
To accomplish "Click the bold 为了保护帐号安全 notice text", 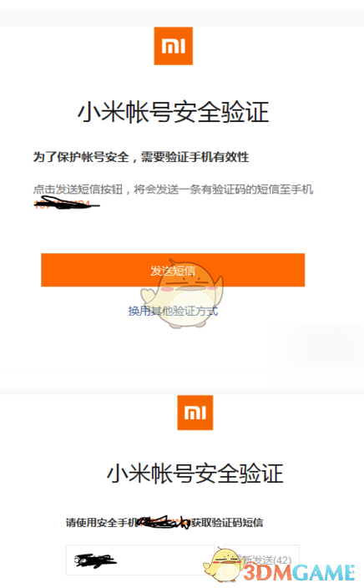I will 141,157.
